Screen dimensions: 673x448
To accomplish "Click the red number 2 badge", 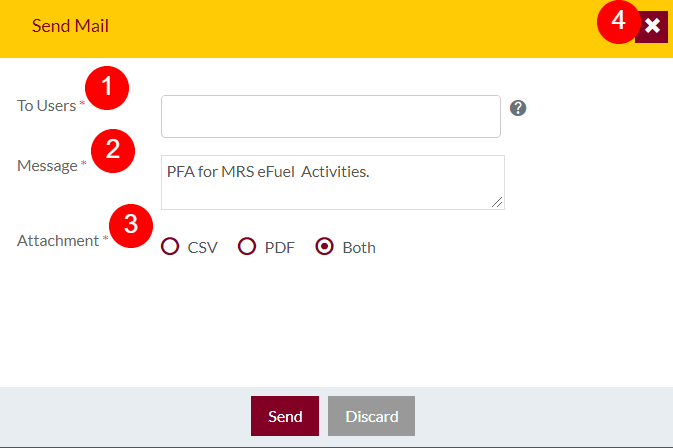I will tap(113, 151).
